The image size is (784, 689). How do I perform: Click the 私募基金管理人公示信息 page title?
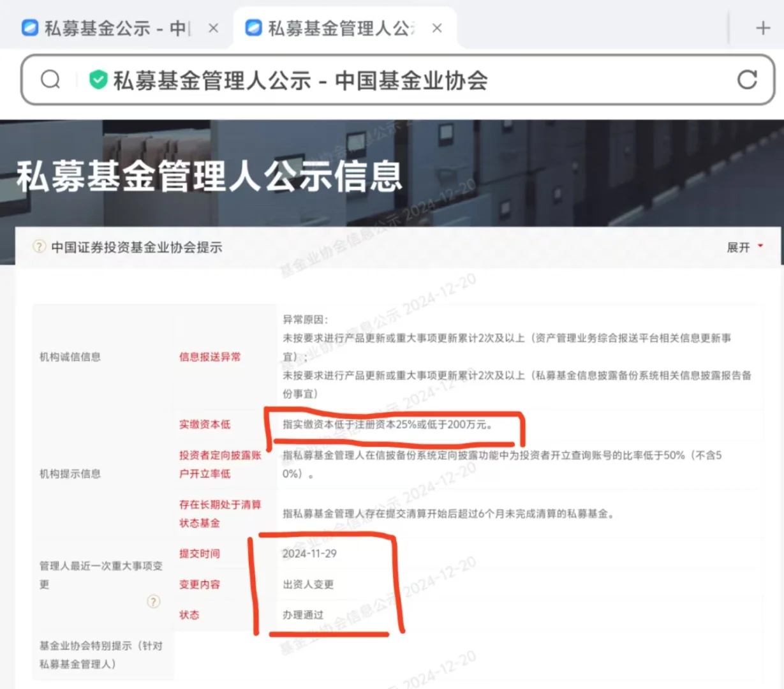tap(209, 177)
